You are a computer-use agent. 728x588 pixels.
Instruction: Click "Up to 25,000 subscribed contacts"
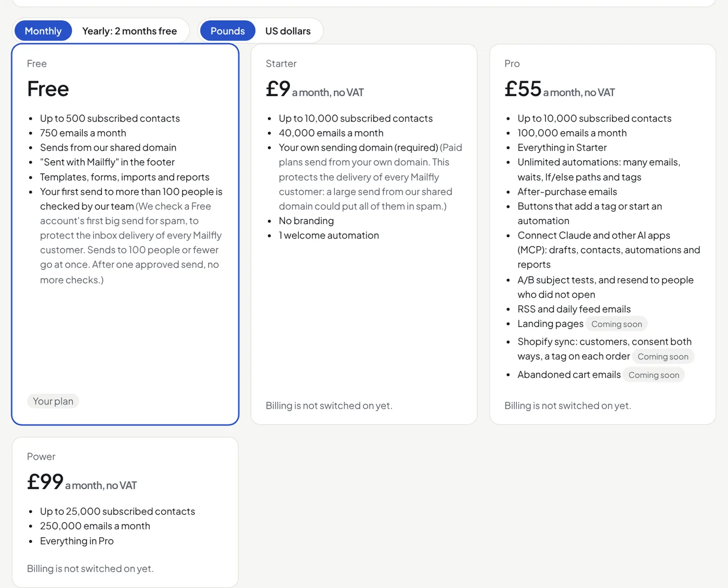point(118,512)
